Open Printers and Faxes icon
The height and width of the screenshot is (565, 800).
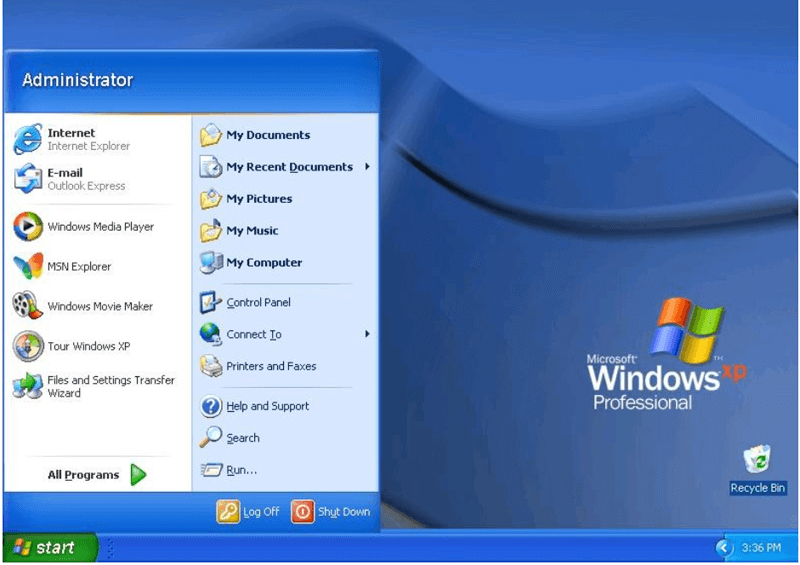pyautogui.click(x=211, y=366)
